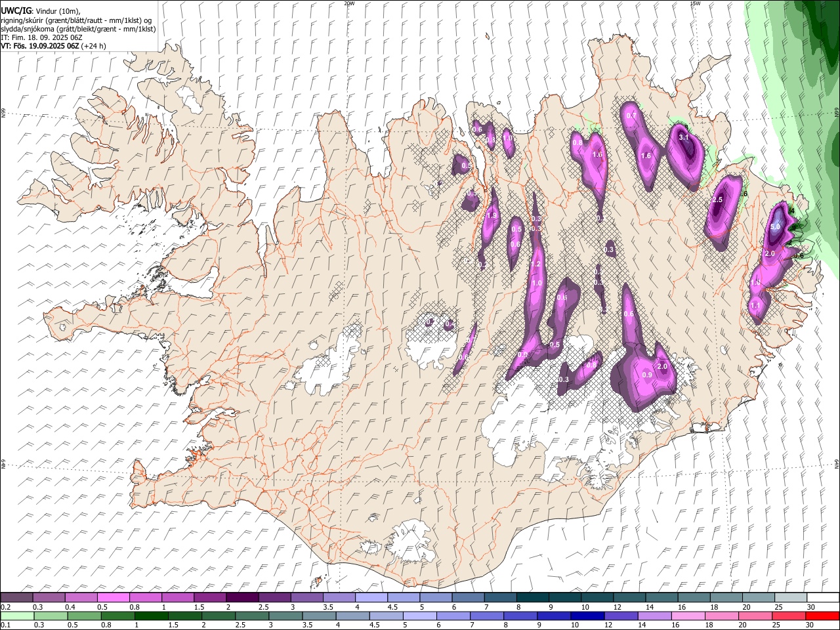
Task: Click the 'slydda/snjókoma' legend description line
Action: 78,29
